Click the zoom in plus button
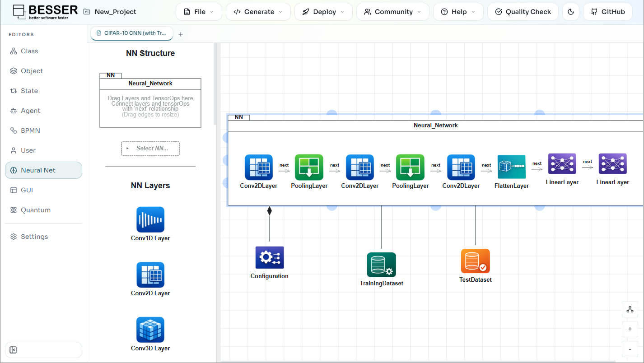This screenshot has height=363, width=644. pos(630,330)
